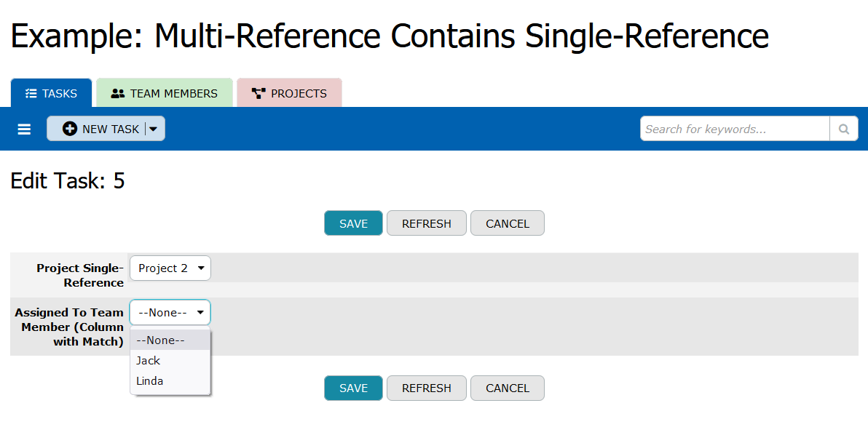This screenshot has height=435, width=868.
Task: Open the hamburger menu icon
Action: (24, 129)
